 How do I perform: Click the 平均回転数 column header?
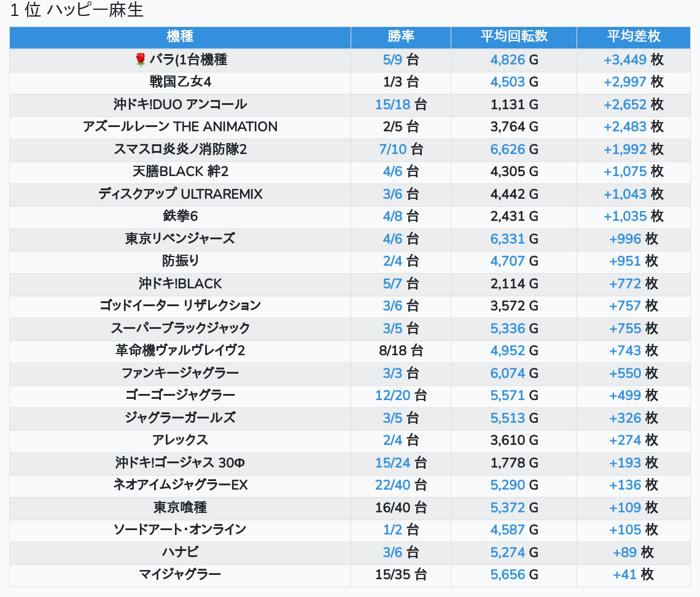[514, 37]
